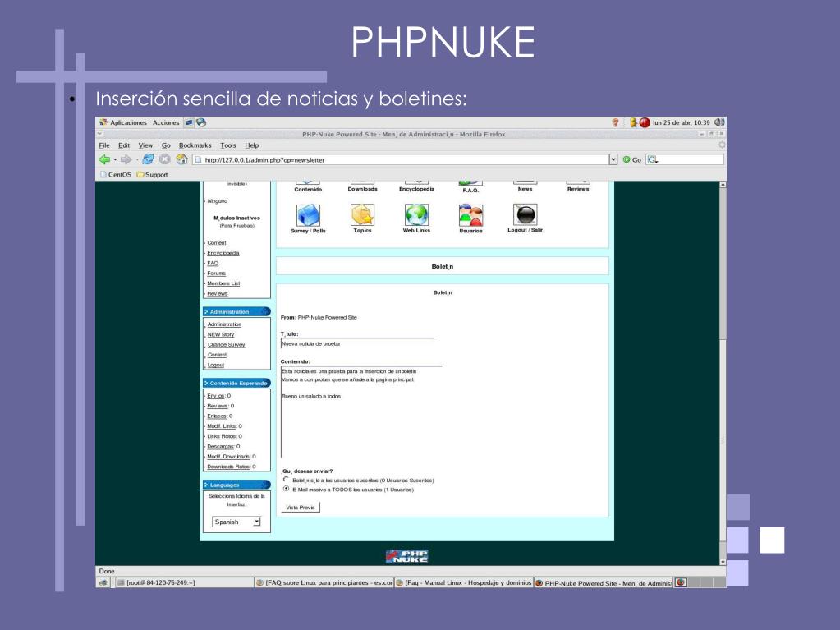
Task: Open the Descargas waiting content link
Action: pyautogui.click(x=221, y=446)
